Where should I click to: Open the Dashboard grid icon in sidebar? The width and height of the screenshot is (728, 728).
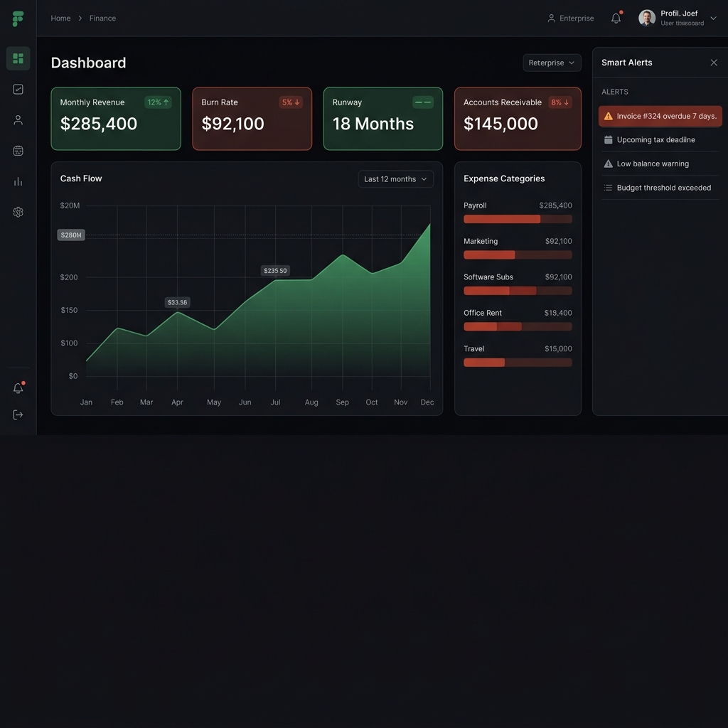click(x=18, y=58)
